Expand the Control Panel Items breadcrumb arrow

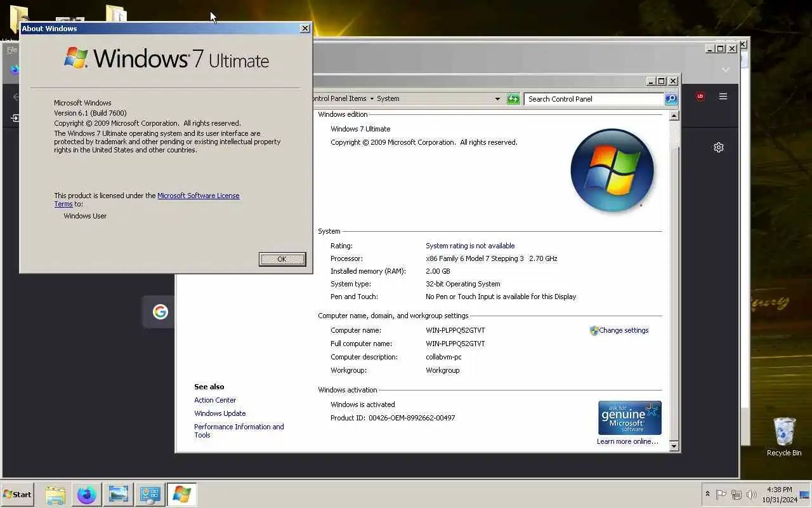(x=372, y=99)
